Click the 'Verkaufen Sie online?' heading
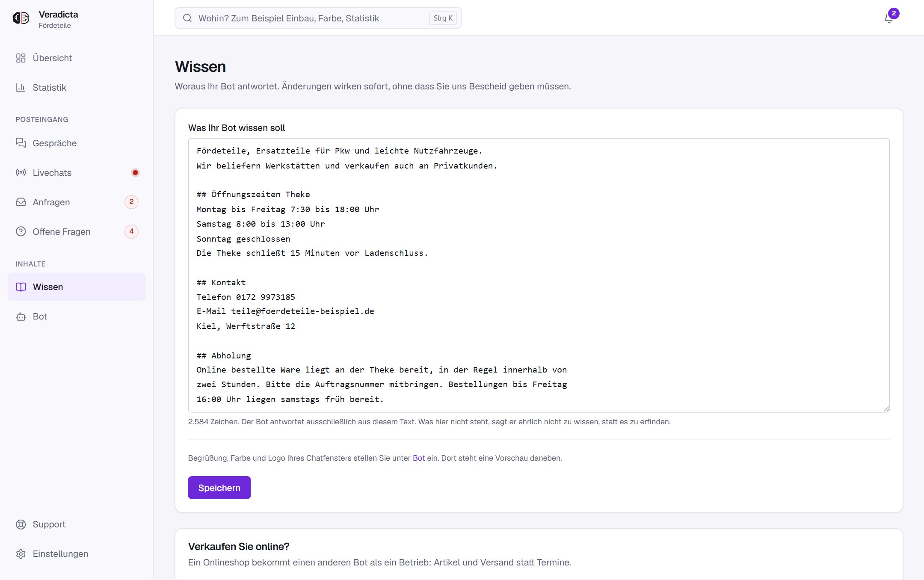 click(x=239, y=547)
